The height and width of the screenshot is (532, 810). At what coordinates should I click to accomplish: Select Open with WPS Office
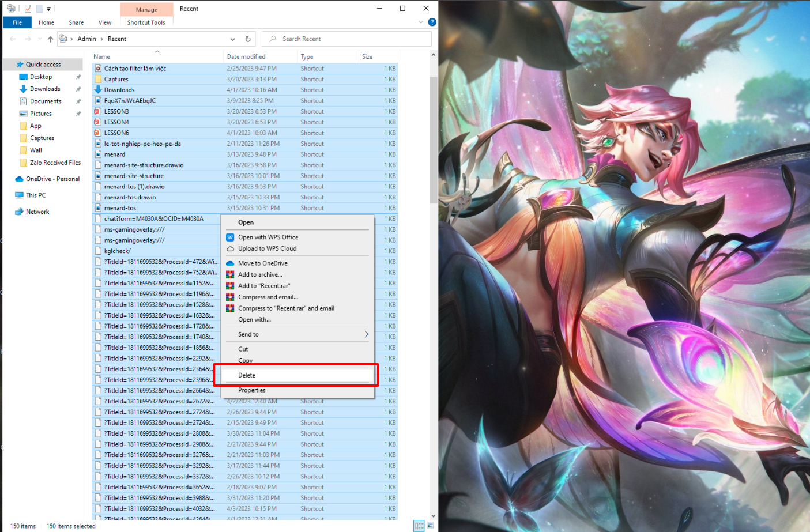pyautogui.click(x=297, y=237)
